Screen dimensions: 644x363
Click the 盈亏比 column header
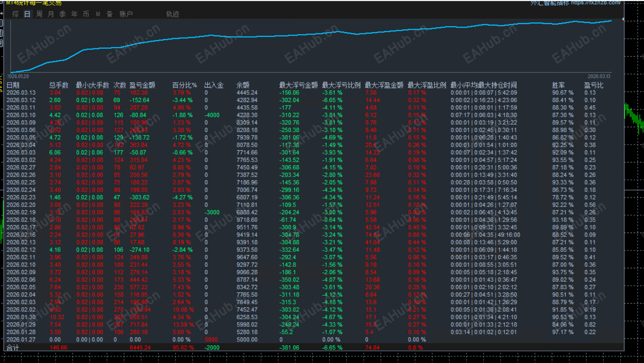[594, 85]
